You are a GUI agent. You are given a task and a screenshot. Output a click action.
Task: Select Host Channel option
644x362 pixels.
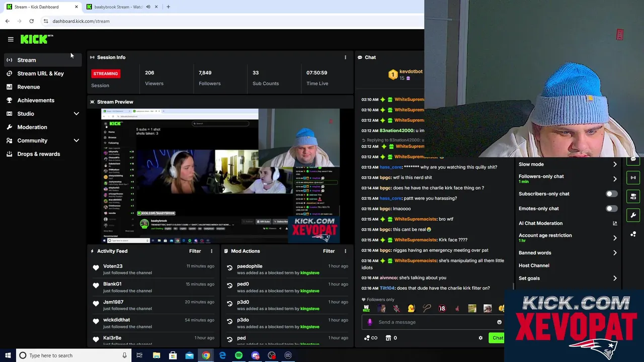pyautogui.click(x=534, y=265)
